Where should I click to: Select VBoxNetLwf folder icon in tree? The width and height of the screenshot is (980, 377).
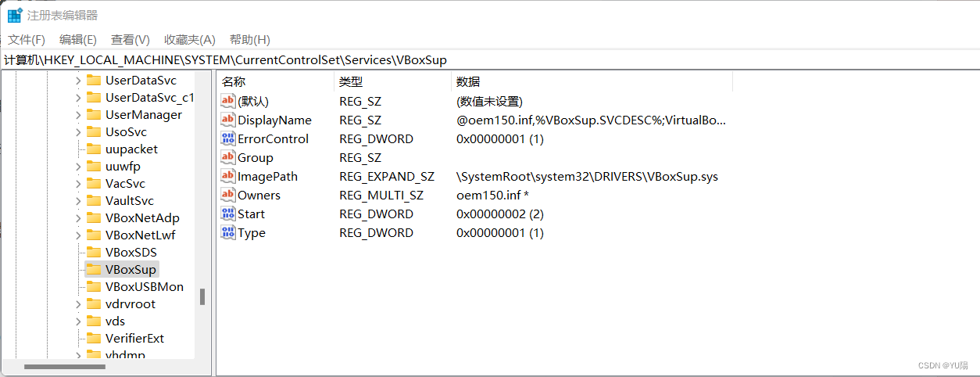(x=94, y=235)
